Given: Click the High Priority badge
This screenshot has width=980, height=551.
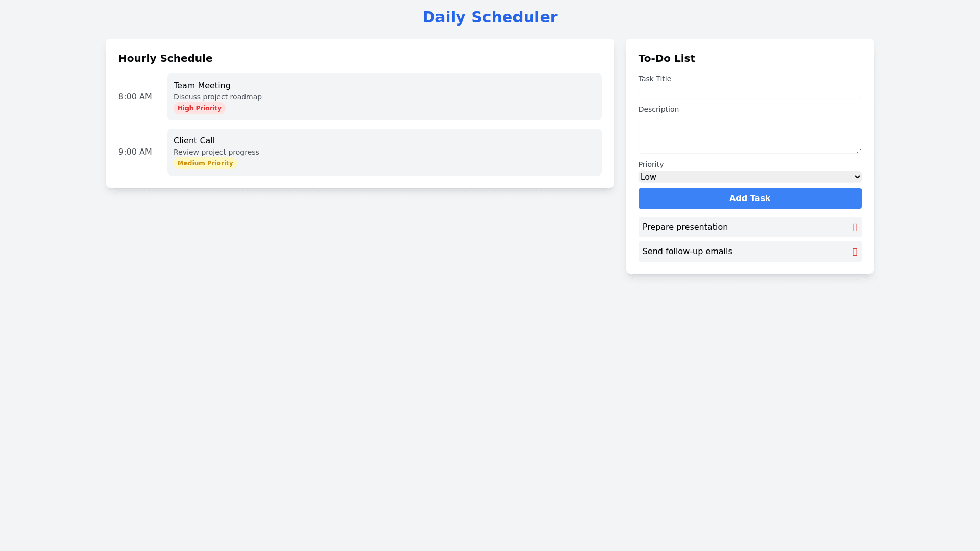Looking at the screenshot, I should tap(200, 108).
